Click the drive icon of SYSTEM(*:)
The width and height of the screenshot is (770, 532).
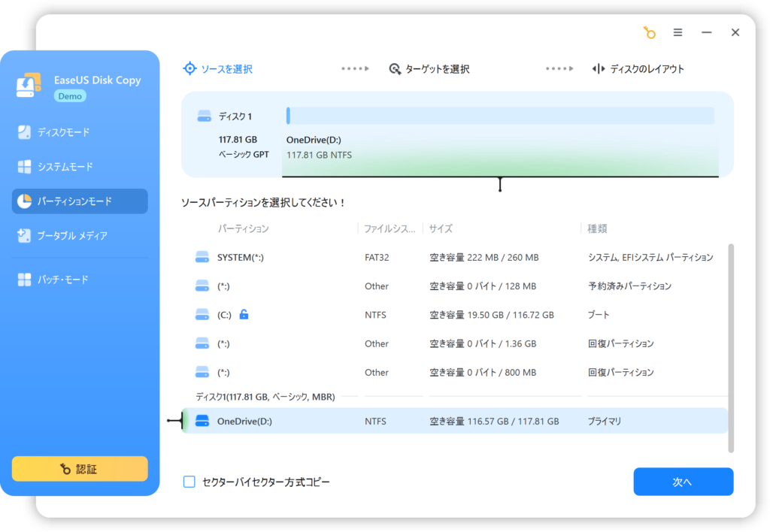202,257
